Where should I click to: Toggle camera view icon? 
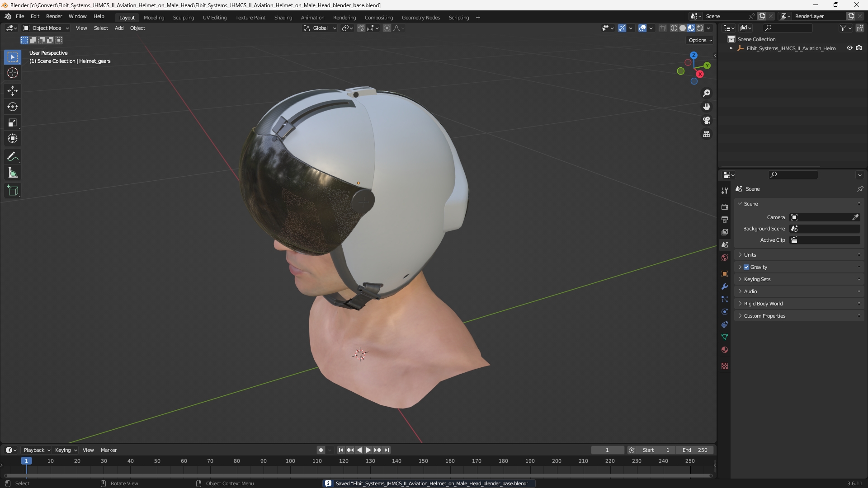(707, 120)
